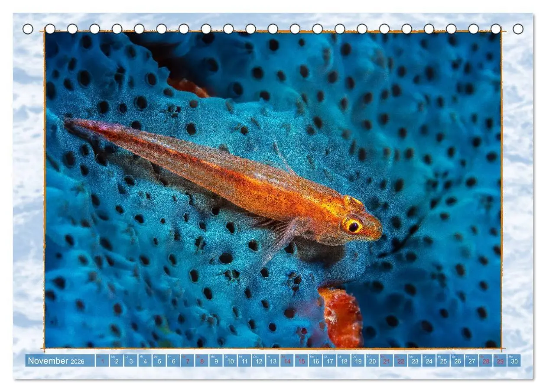
Task: Open the orange goby fish photo
Action: coord(273,190)
